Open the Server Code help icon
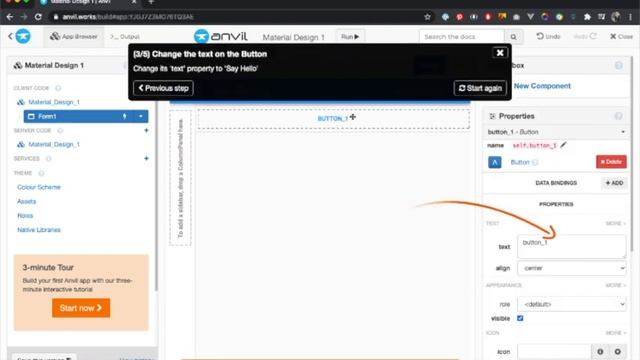640x360 pixels. (60, 131)
